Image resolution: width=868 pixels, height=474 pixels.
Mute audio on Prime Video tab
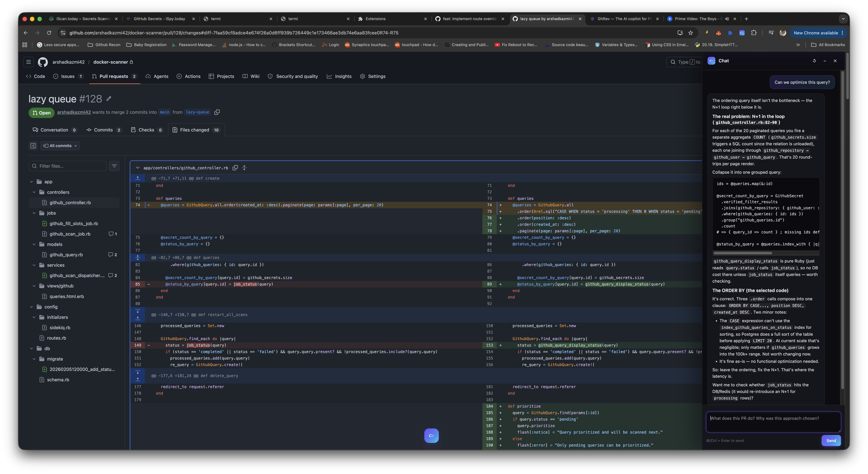pyautogui.click(x=727, y=19)
